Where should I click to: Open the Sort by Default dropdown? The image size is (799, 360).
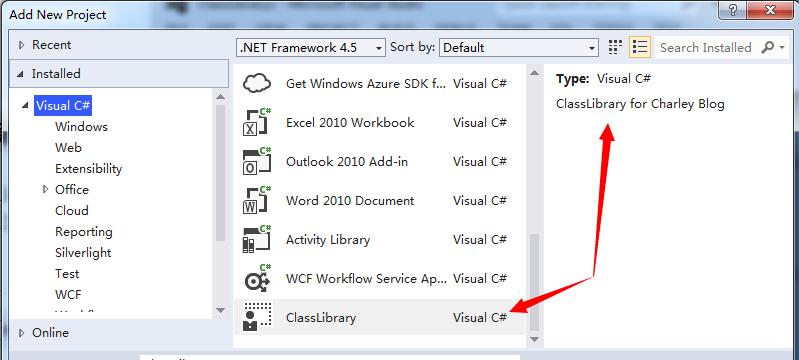pos(519,47)
